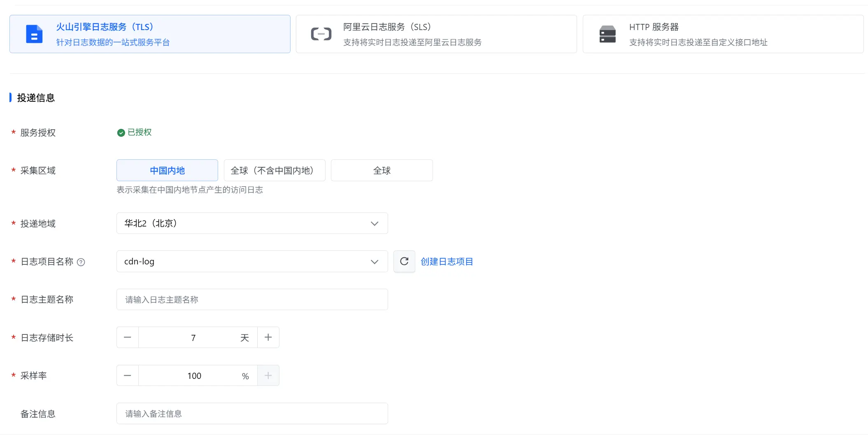Select the 阿里云日志服务 (SLS) card
Image resolution: width=868 pixels, height=439 pixels.
point(436,34)
